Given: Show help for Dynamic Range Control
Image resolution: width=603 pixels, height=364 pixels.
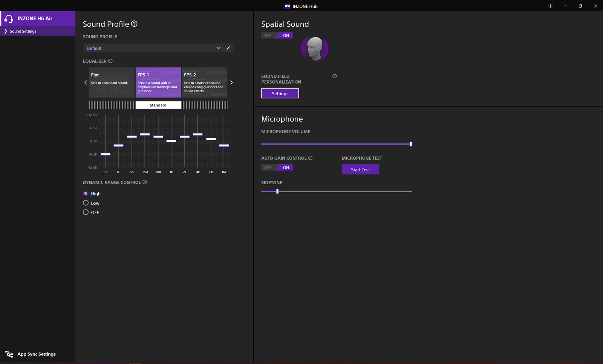Looking at the screenshot, I should pyautogui.click(x=145, y=182).
